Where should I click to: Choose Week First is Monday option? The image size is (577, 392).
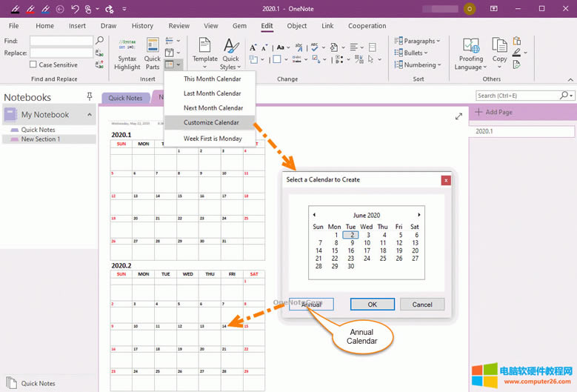click(213, 139)
